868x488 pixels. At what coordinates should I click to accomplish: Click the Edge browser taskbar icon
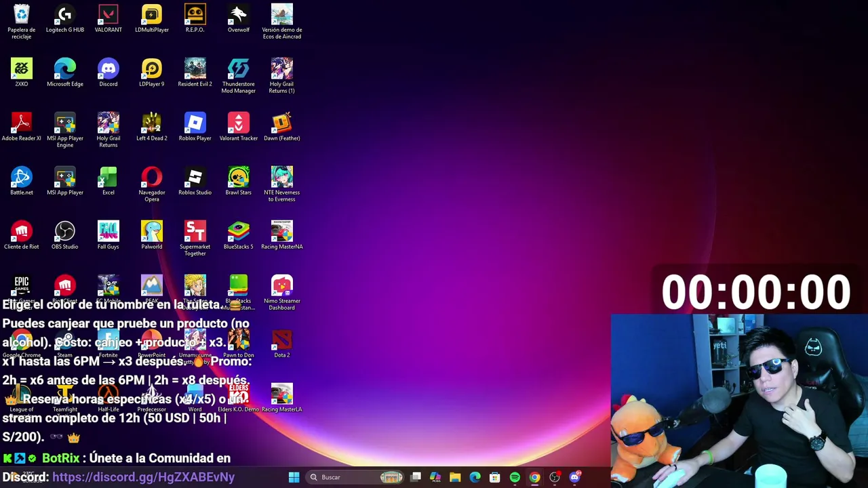coord(475,477)
